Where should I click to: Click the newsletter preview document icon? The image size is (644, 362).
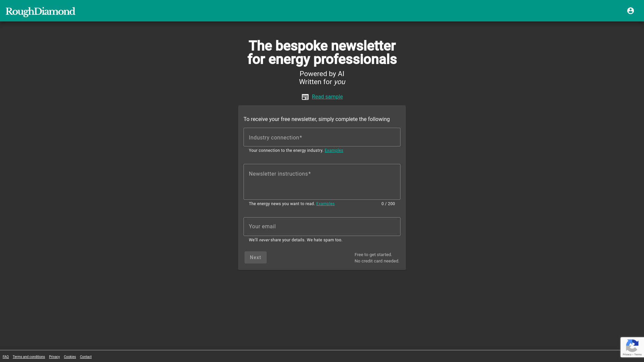point(305,97)
